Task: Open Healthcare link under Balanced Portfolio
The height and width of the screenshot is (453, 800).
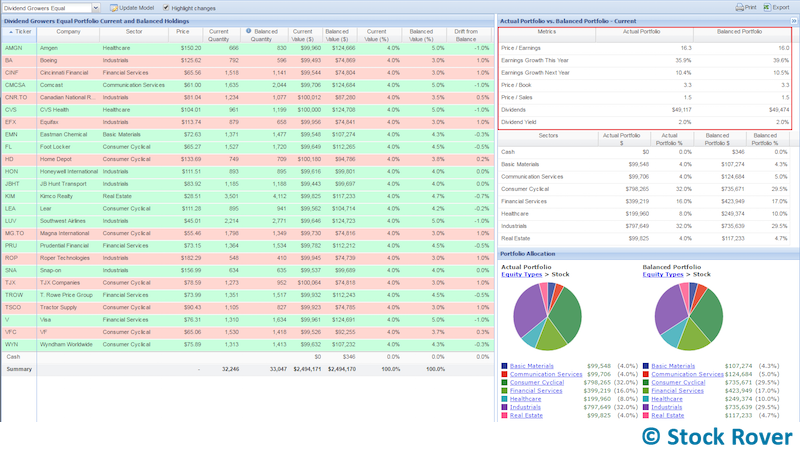Action: [x=667, y=399]
